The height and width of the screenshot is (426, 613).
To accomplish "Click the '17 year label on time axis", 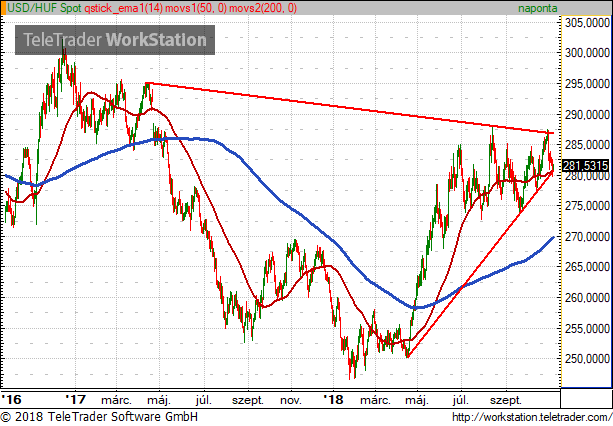I will click(x=75, y=399).
